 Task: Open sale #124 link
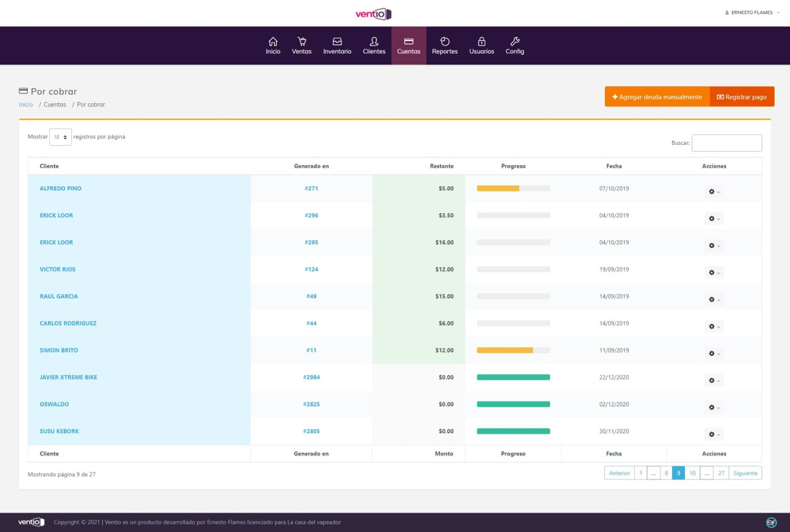(311, 269)
